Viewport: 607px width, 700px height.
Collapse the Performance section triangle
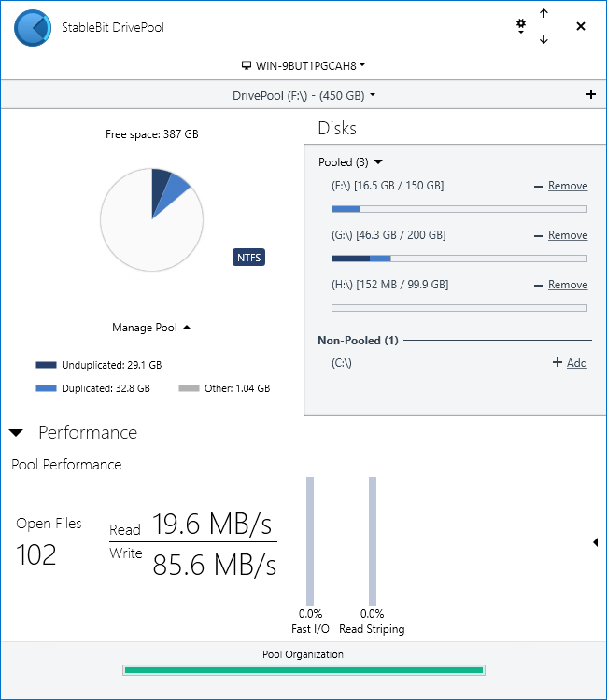click(x=16, y=432)
